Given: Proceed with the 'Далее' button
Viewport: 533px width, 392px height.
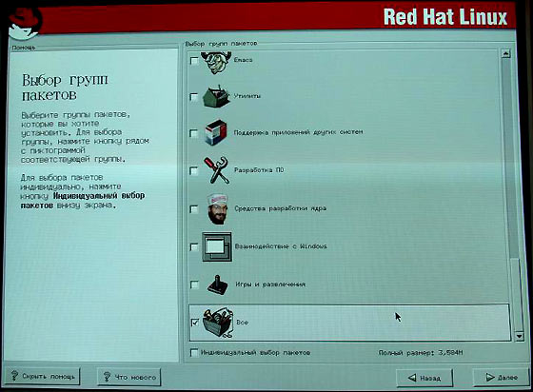Looking at the screenshot, I should pyautogui.click(x=502, y=377).
